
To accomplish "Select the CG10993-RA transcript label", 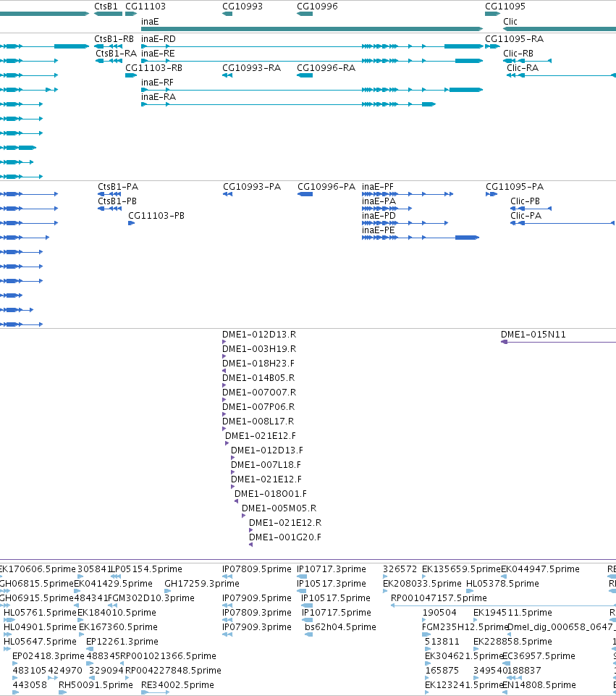I will coord(251,68).
